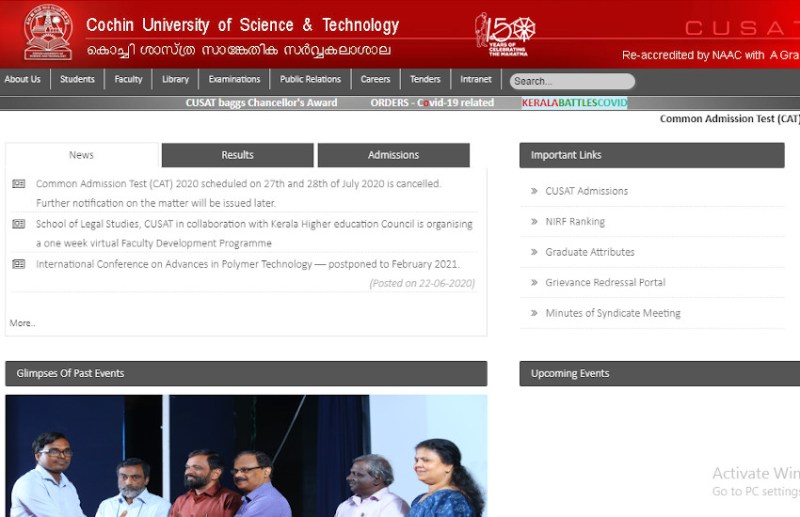Click the news icon beside Common Admission Test

point(19,184)
